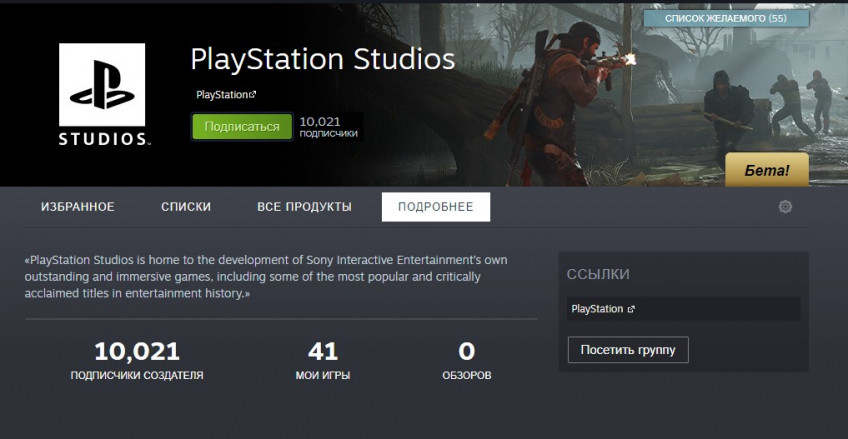Image resolution: width=848 pixels, height=439 pixels.
Task: Open СПИСОК ЖЕЛАЕМОГО (55) wishlist button
Action: click(x=726, y=18)
